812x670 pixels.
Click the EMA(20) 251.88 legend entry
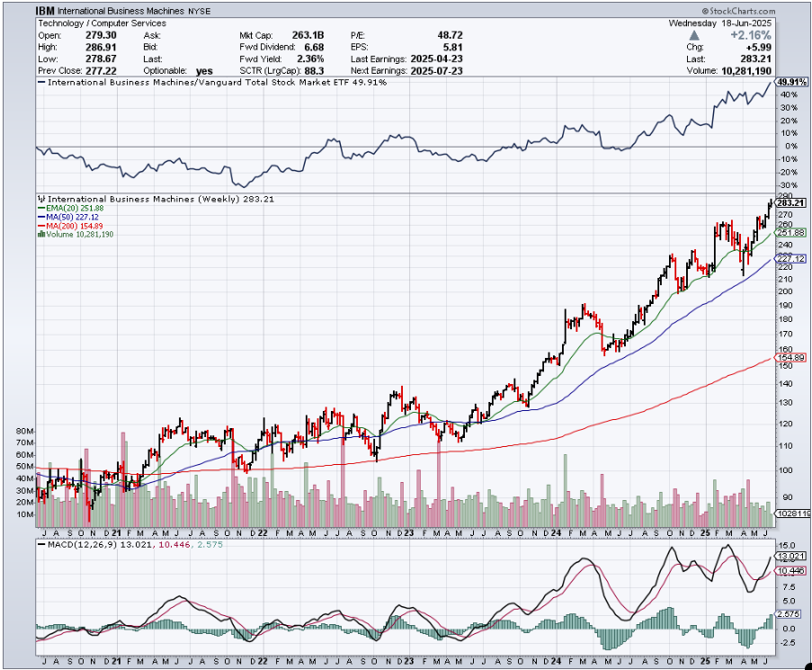click(x=75, y=208)
